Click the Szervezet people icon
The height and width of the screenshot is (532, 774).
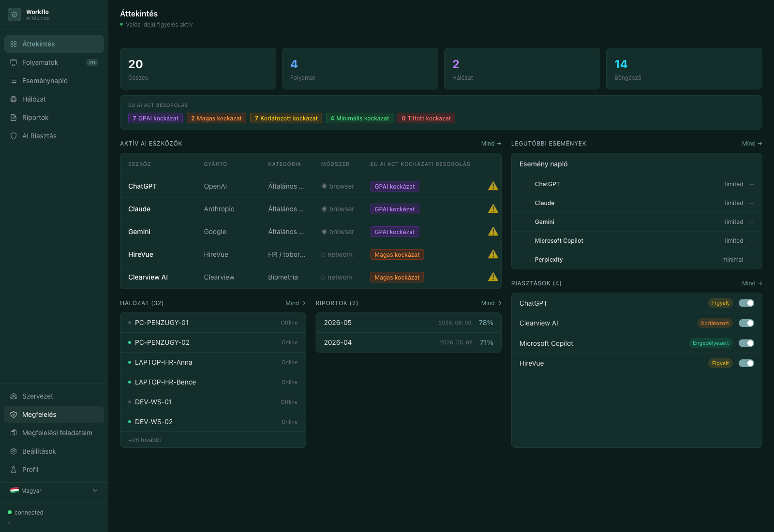click(14, 396)
